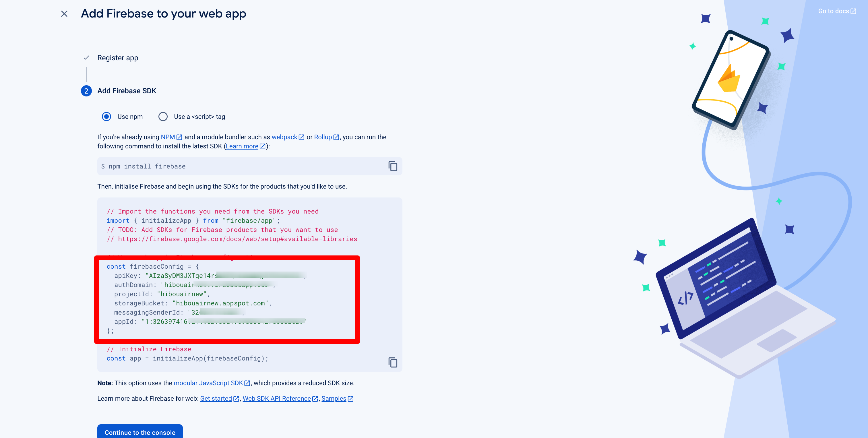This screenshot has height=438, width=868.
Task: Copy the npm install firebase command
Action: coord(393,166)
